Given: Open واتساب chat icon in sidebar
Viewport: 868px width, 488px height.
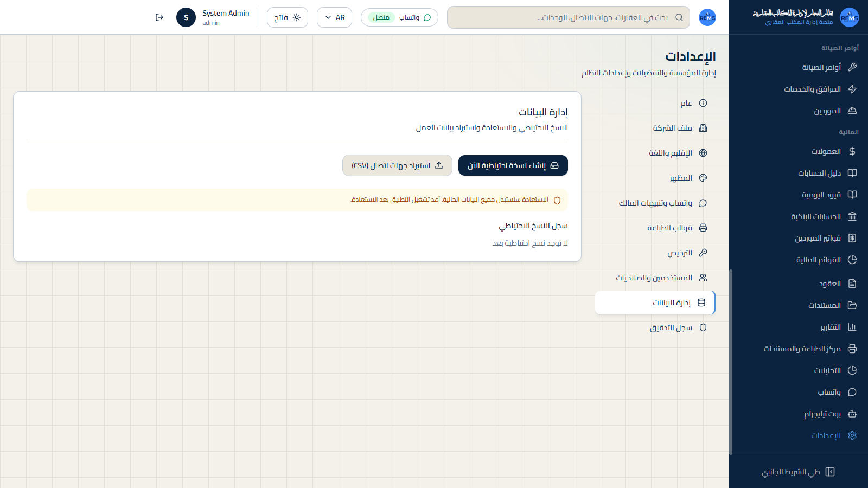Looking at the screenshot, I should 852,392.
